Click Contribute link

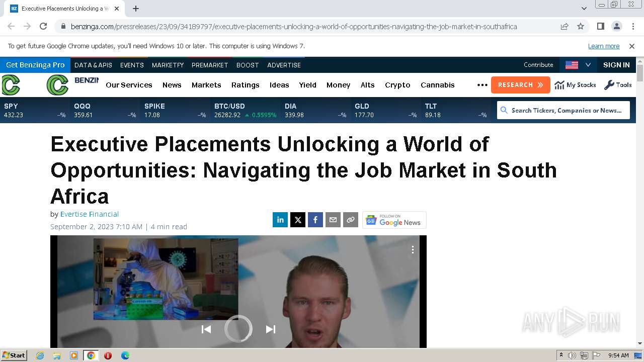[x=538, y=65]
